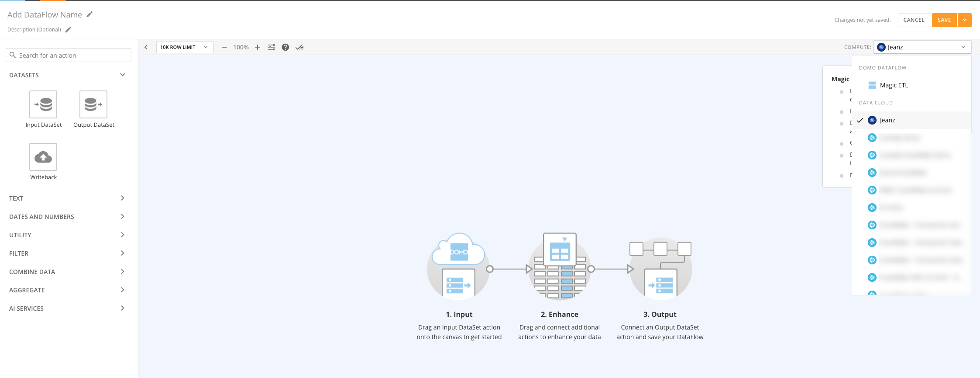The width and height of the screenshot is (980, 378).
Task: Open the 10K ROW LIMIT dropdown
Action: pyautogui.click(x=185, y=47)
